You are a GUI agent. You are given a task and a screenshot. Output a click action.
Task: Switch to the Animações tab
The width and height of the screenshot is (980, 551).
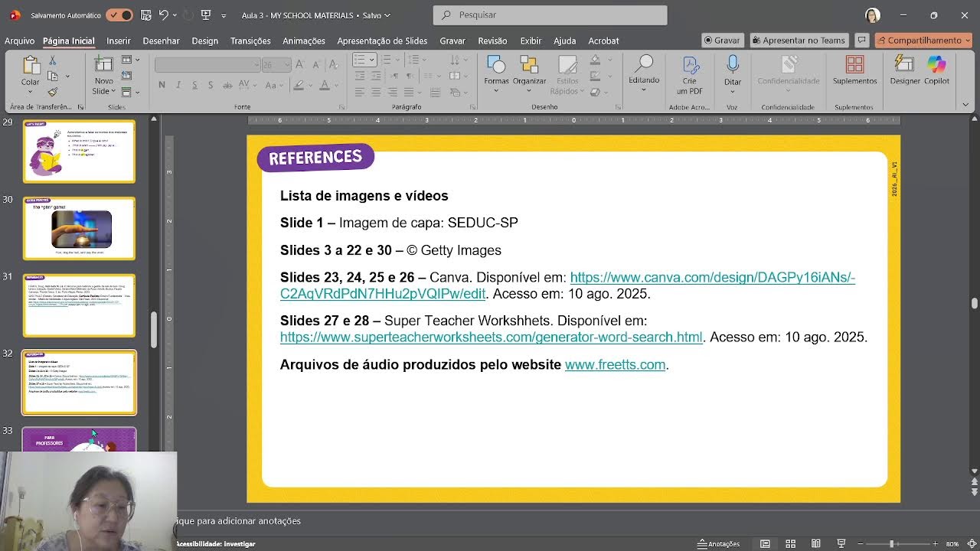pyautogui.click(x=304, y=41)
